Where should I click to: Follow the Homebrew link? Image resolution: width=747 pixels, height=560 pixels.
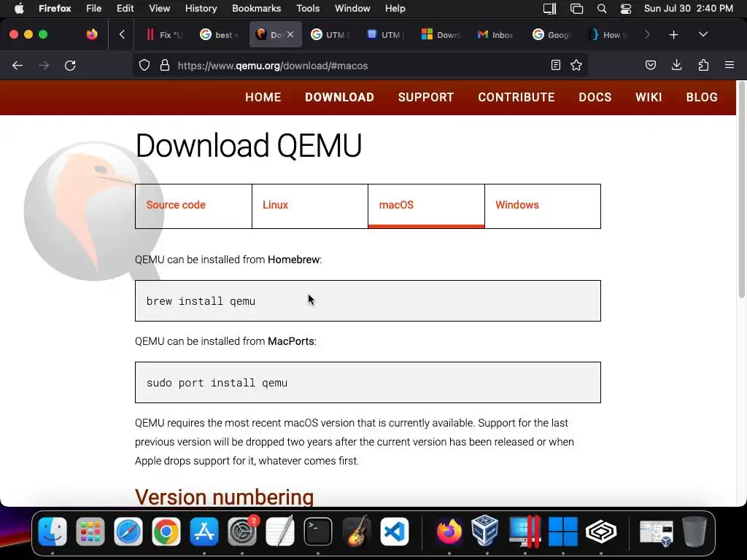[293, 260]
